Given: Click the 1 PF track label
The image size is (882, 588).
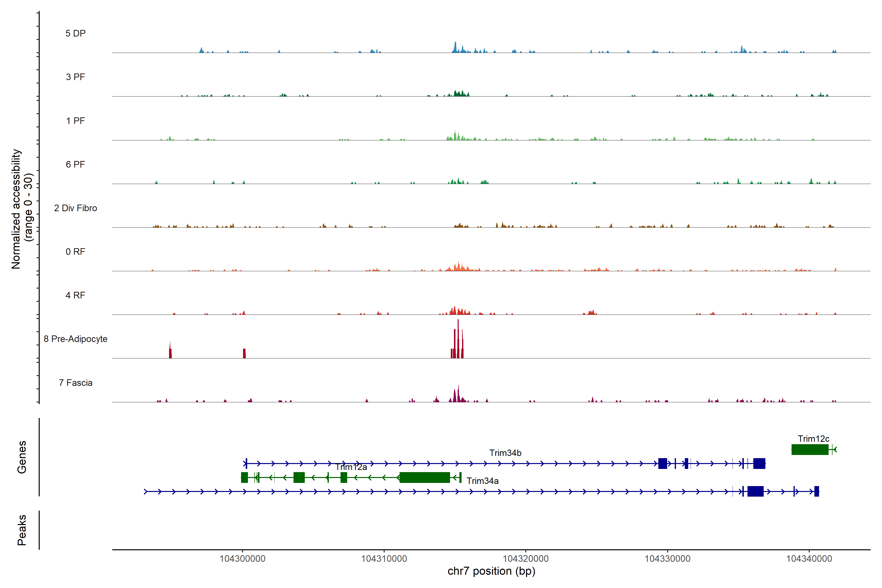Looking at the screenshot, I should tap(75, 121).
